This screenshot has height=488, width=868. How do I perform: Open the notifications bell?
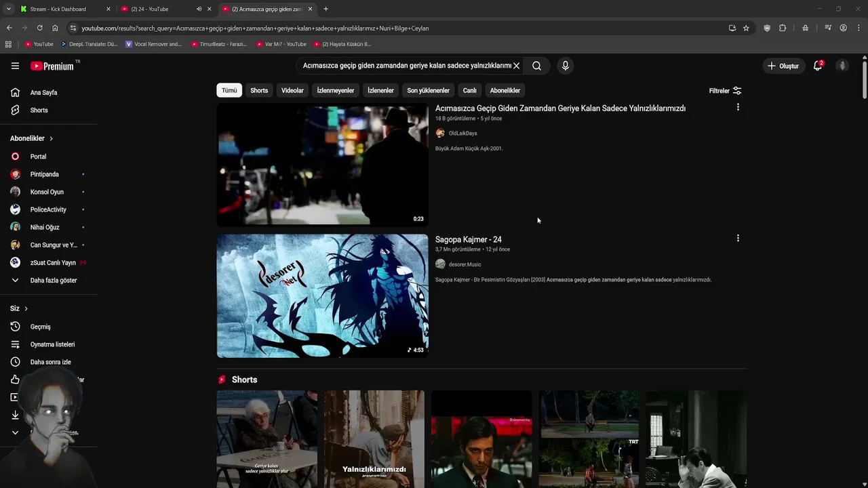coord(818,66)
